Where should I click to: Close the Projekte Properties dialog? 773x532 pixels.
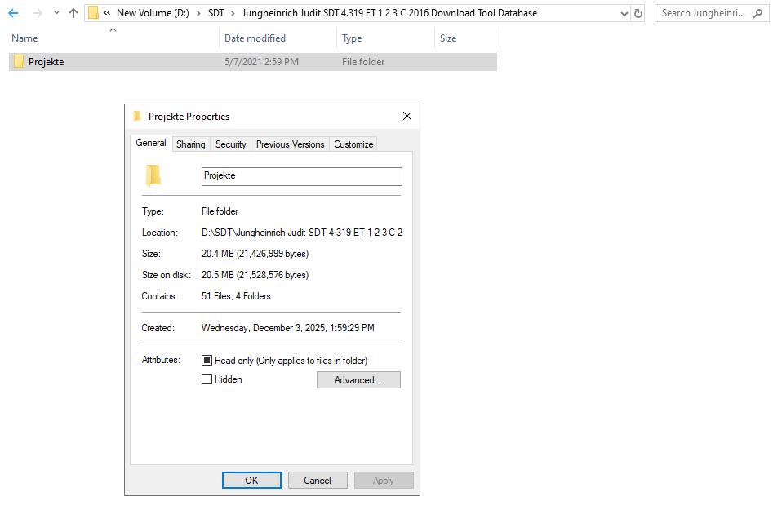pyautogui.click(x=407, y=116)
